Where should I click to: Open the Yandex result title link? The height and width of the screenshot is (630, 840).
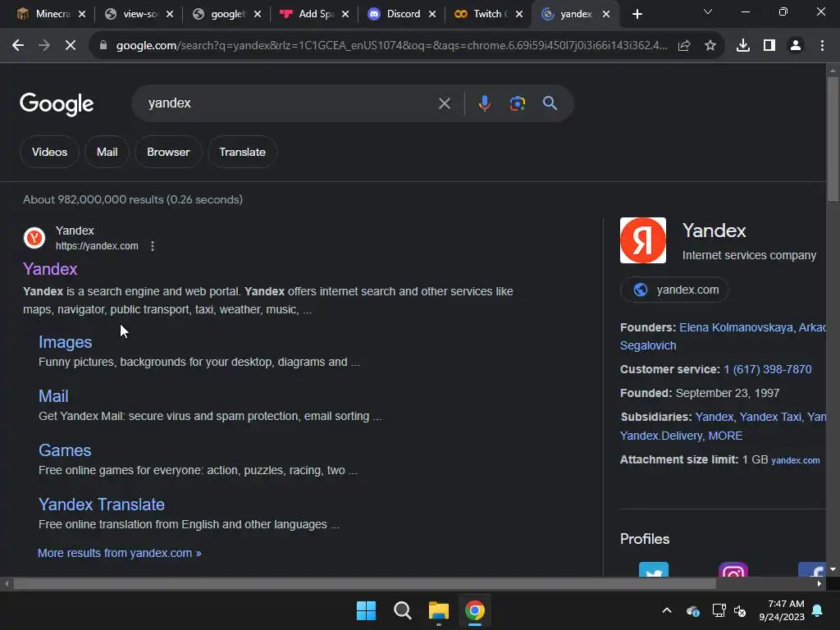click(50, 269)
